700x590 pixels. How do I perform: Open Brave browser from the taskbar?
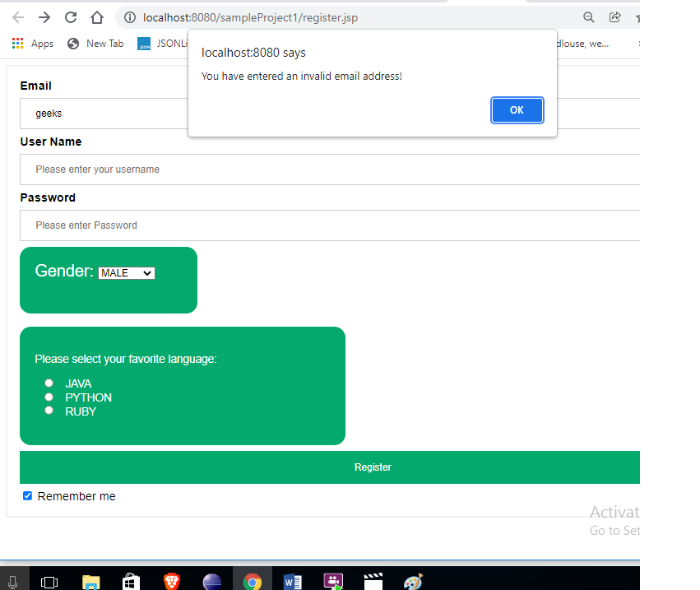coord(171,581)
